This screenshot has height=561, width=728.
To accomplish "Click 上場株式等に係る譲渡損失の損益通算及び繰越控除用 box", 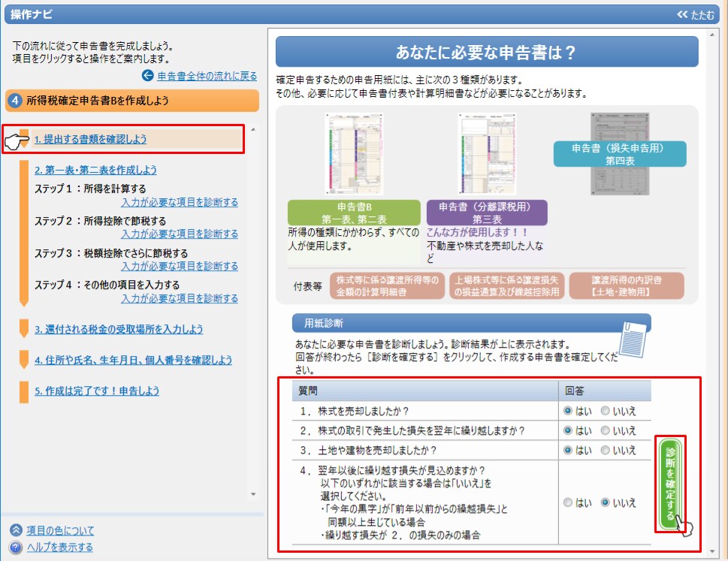I will tap(506, 286).
